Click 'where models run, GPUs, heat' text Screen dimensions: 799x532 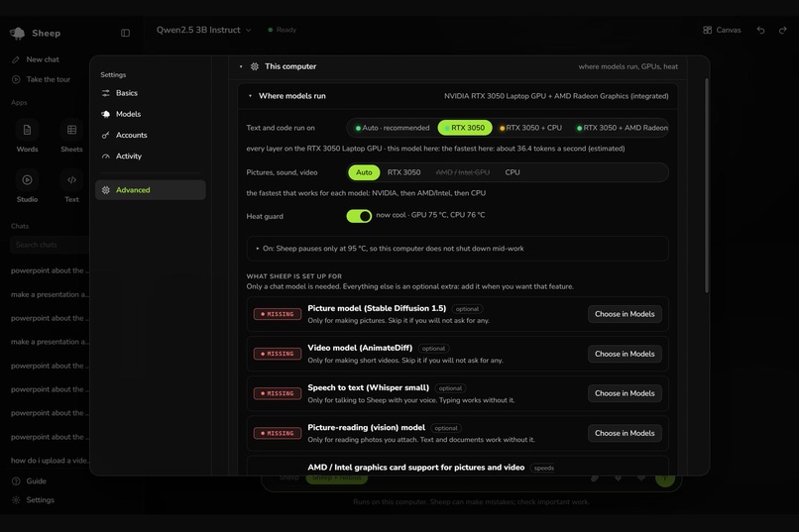coord(628,66)
